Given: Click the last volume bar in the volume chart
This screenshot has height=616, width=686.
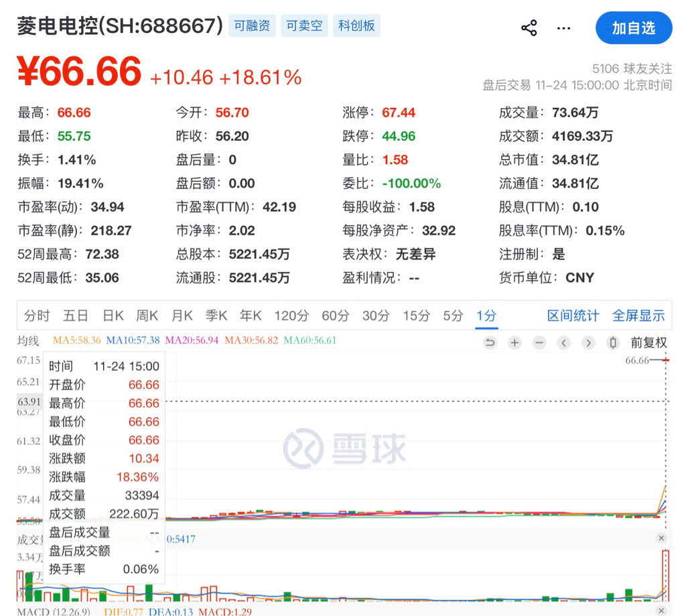Looking at the screenshot, I should pyautogui.click(x=666, y=575).
